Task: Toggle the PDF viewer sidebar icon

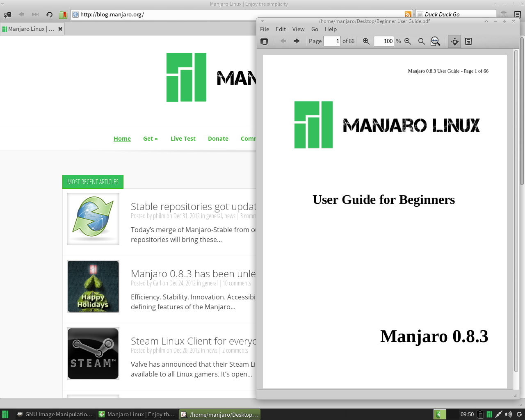Action: [x=264, y=41]
